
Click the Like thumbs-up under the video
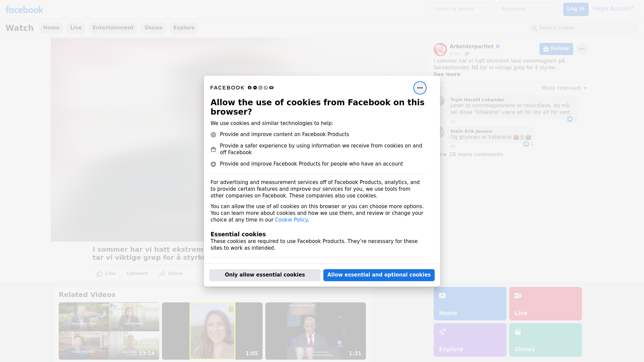click(x=100, y=274)
